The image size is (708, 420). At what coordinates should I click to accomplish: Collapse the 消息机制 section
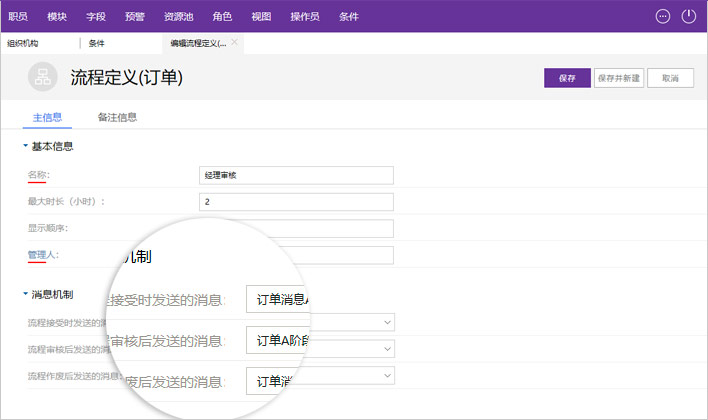tap(26, 294)
